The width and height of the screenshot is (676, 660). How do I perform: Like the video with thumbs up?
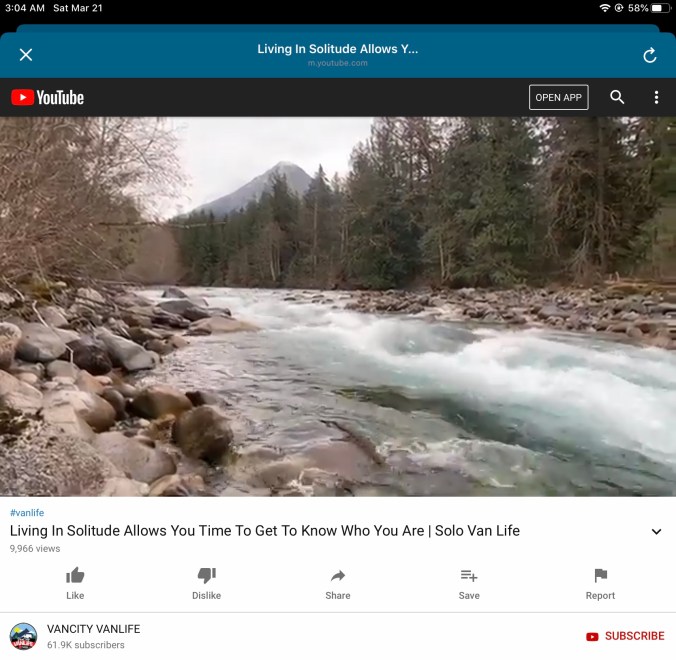click(x=75, y=582)
